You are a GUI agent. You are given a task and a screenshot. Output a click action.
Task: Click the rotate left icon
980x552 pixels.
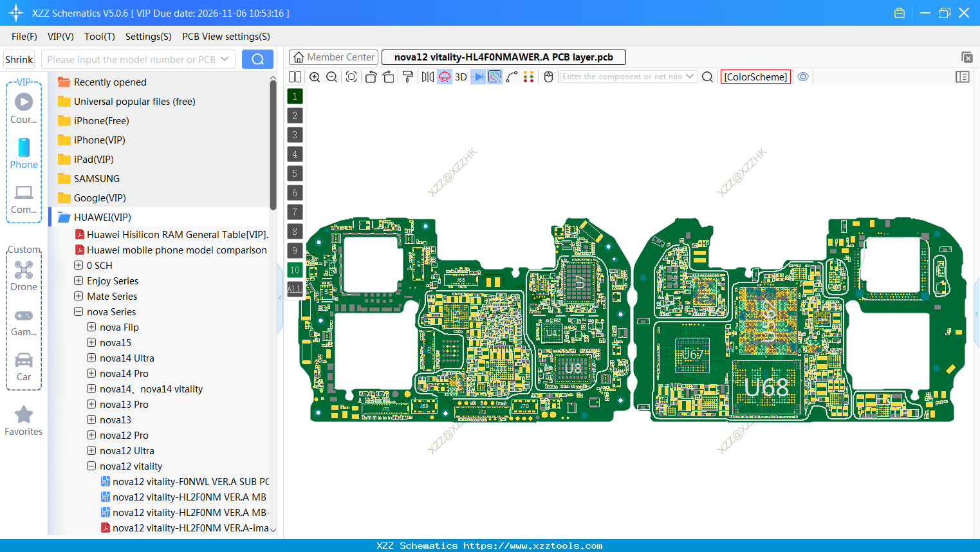click(371, 77)
